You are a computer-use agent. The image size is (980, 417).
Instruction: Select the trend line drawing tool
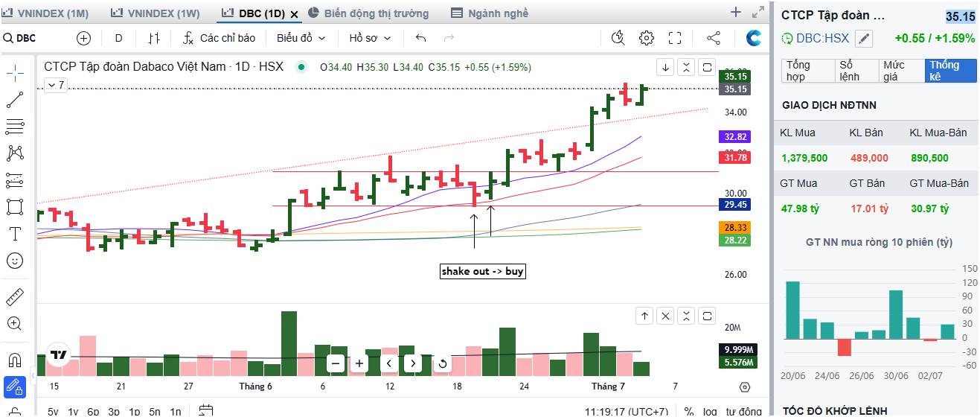coord(15,99)
